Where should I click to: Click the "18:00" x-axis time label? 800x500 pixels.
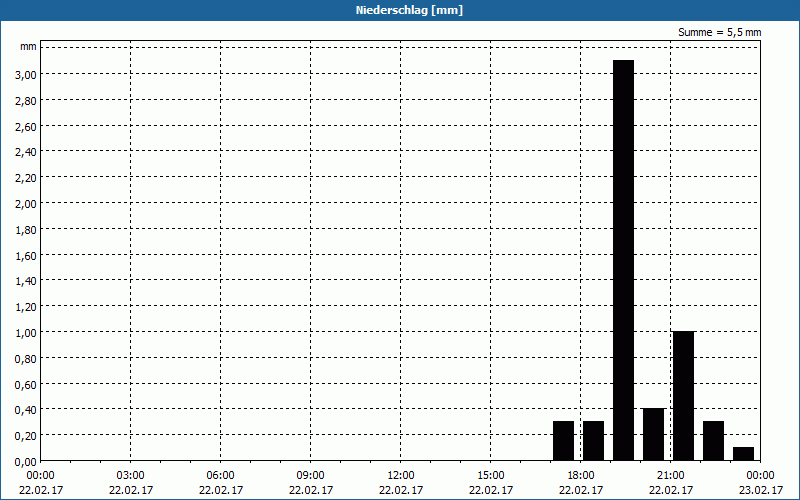click(x=581, y=476)
